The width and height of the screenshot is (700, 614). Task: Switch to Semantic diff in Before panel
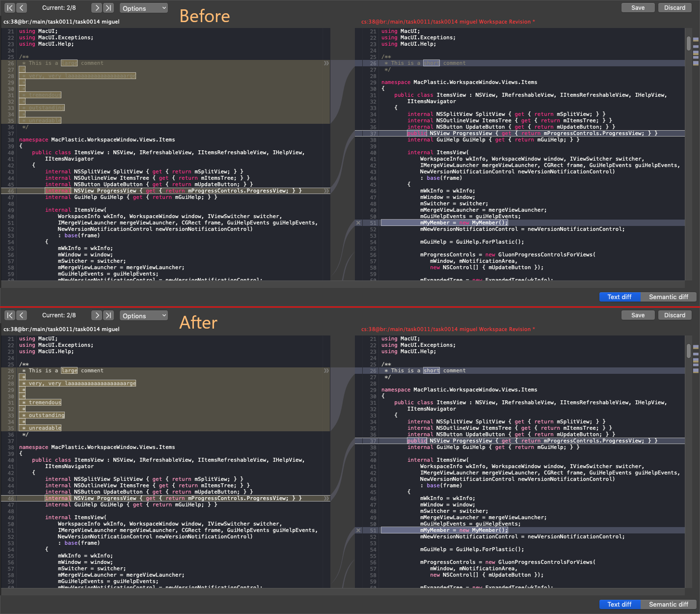(668, 297)
